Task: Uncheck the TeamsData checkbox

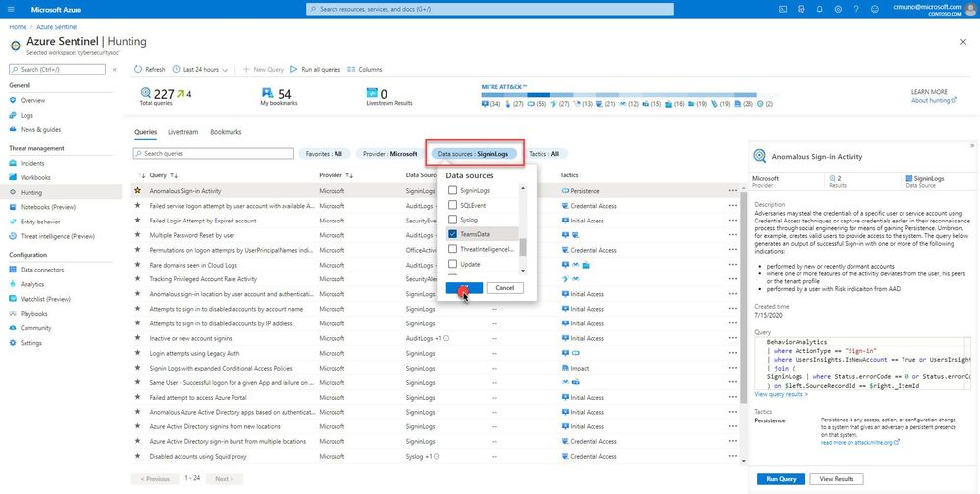Action: (x=452, y=234)
